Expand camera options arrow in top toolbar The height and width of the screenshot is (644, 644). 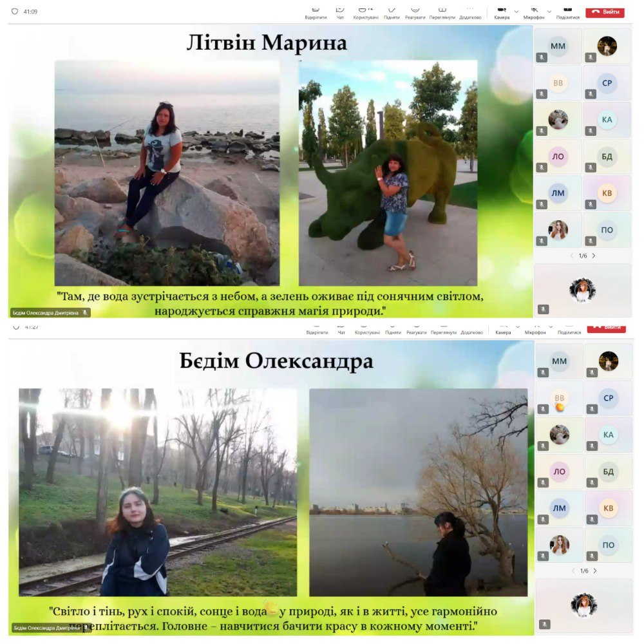516,11
